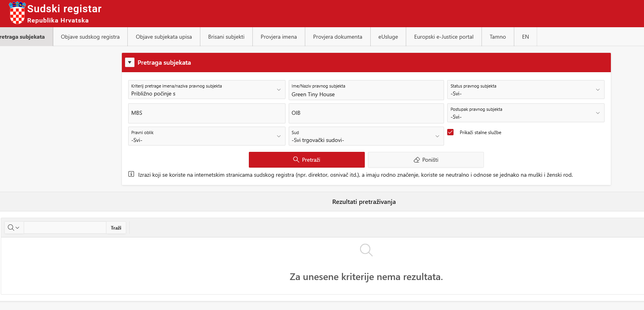The image size is (644, 310).
Task: Focus the MBS input field
Action: 206,113
